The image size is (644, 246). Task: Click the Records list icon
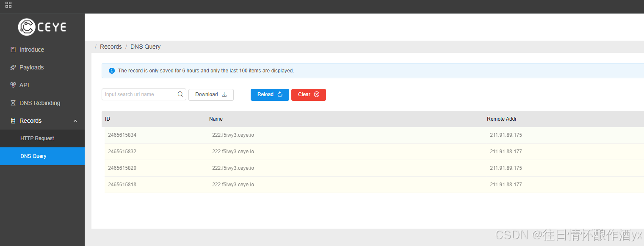[13, 121]
